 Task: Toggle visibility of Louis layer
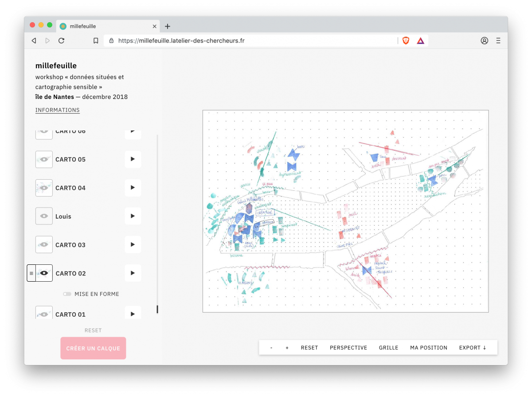point(44,216)
